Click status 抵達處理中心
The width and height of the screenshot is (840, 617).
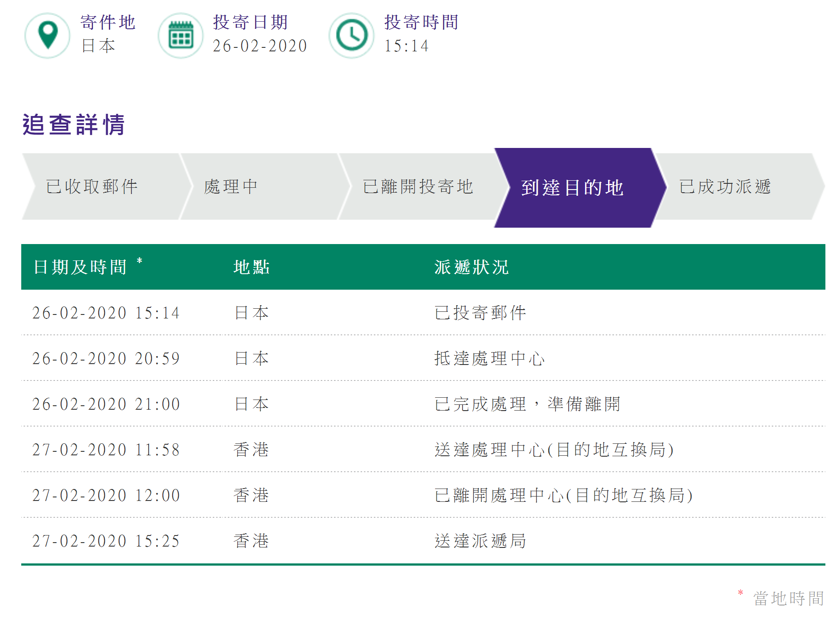tap(490, 358)
